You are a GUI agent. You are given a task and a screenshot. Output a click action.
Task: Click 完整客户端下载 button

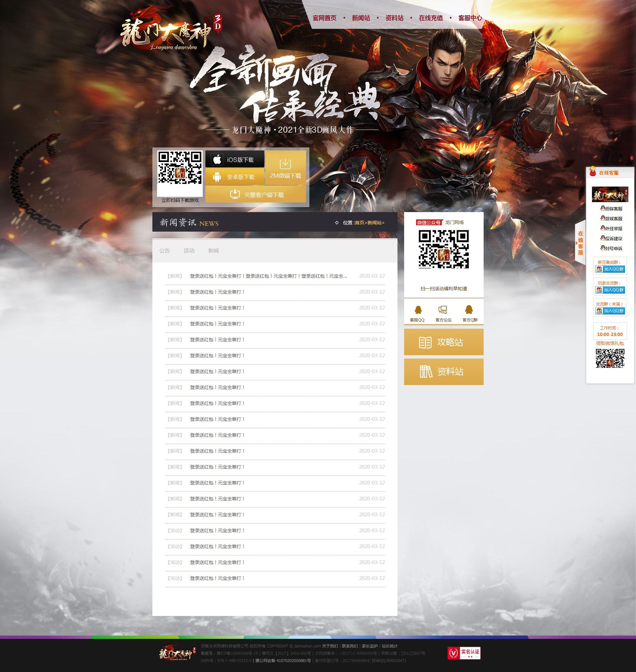point(256,194)
